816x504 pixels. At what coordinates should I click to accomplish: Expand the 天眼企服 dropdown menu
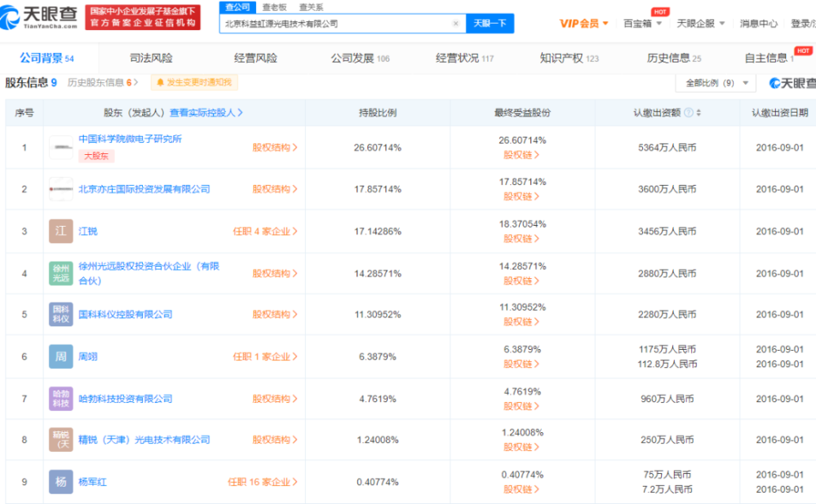(700, 24)
